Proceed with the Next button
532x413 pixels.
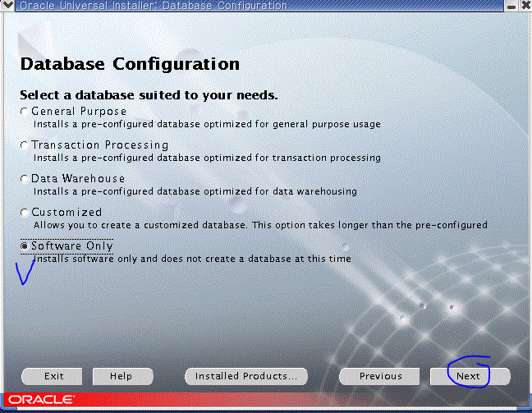click(470, 376)
